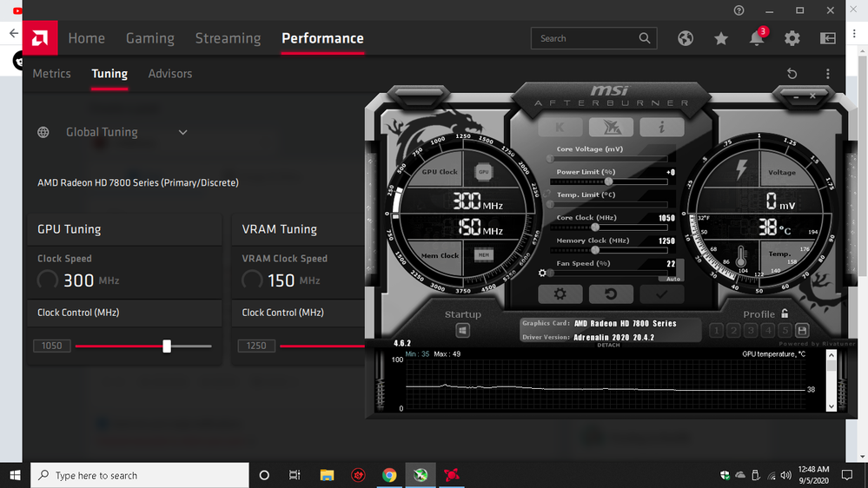Open the Streaming tab

coord(228,38)
